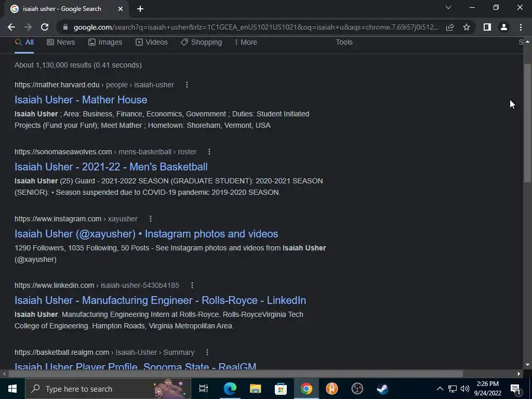The height and width of the screenshot is (399, 532).
Task: Show hidden system tray icons
Action: [440, 389]
